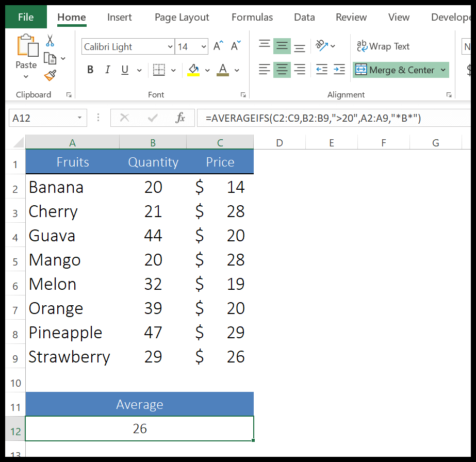Toggle middle align vertical alignment
Viewport: 476px width, 462px height.
click(x=282, y=46)
